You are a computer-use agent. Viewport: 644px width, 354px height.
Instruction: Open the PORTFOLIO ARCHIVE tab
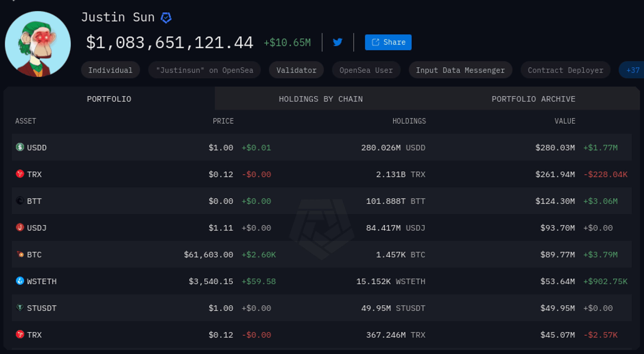[x=534, y=99]
